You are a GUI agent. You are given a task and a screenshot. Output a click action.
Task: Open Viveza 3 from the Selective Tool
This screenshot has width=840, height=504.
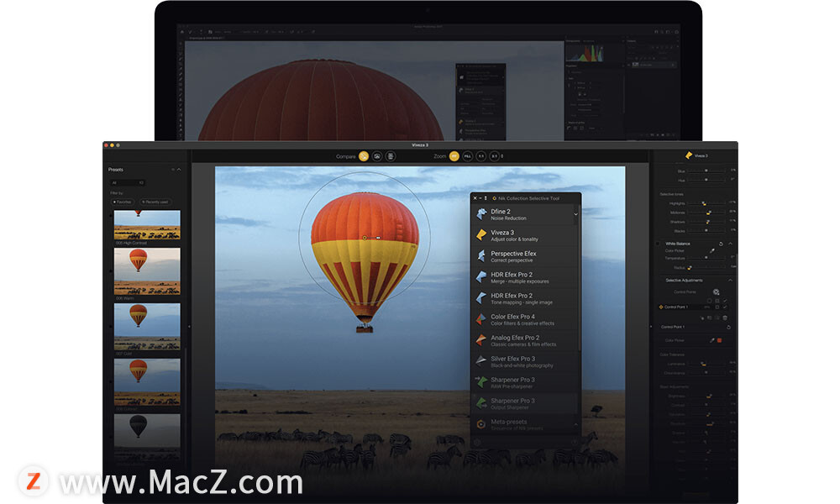pos(481,235)
